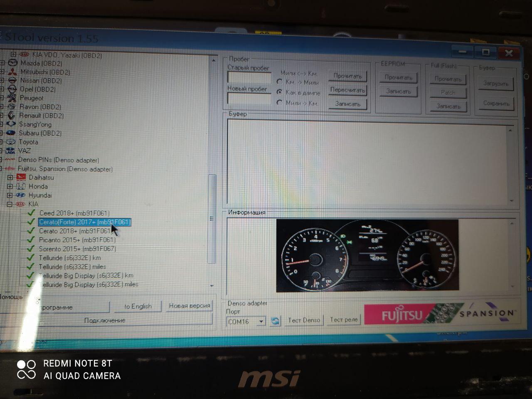Expand the KIA VDO, Yazaki (OBD2) node
The height and width of the screenshot is (399, 532).
(x=13, y=54)
